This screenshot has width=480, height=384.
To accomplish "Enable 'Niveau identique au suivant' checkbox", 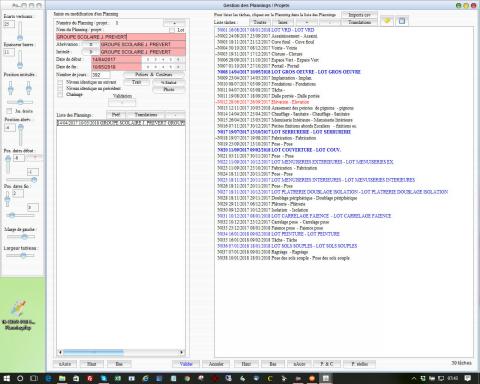I will point(60,82).
